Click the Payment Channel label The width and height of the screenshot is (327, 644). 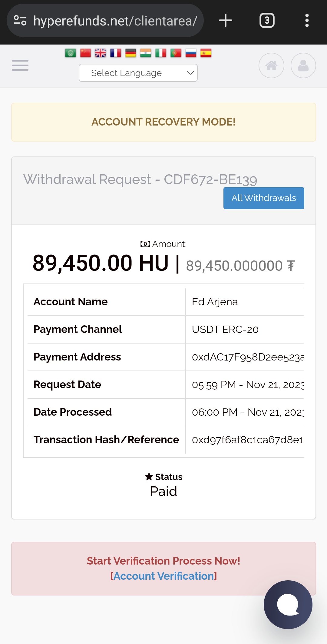(x=78, y=329)
